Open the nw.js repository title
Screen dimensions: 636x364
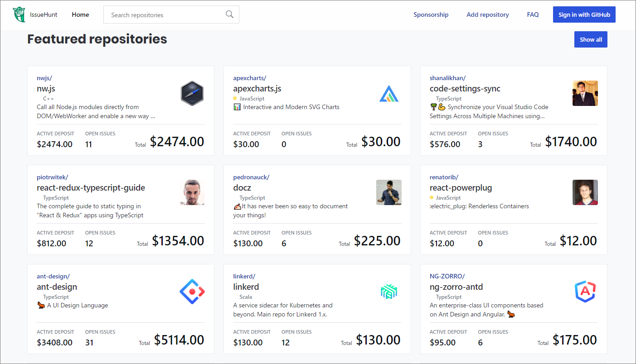[x=46, y=88]
